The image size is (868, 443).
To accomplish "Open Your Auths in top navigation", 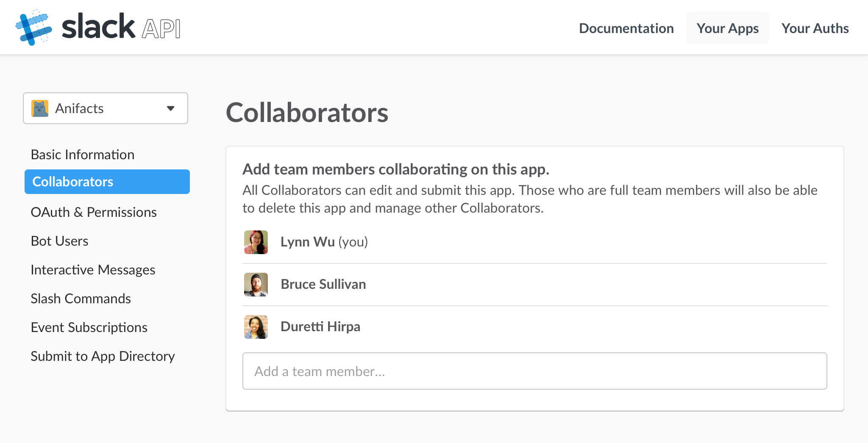I will tap(815, 28).
